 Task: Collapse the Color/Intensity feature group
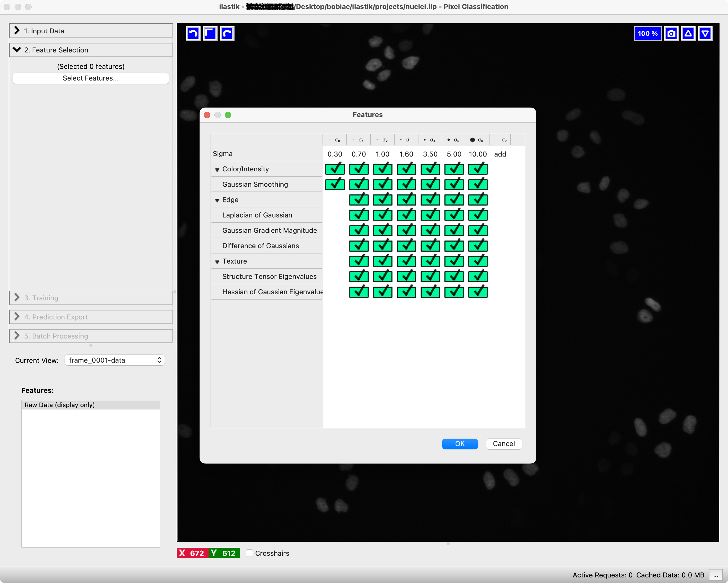coord(217,170)
